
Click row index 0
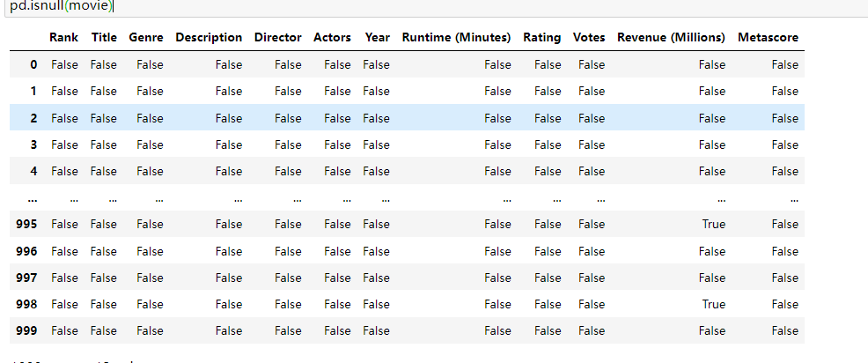point(33,64)
